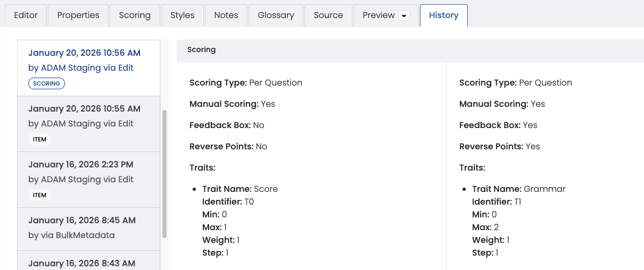Open the Preview dropdown arrow

pos(404,16)
